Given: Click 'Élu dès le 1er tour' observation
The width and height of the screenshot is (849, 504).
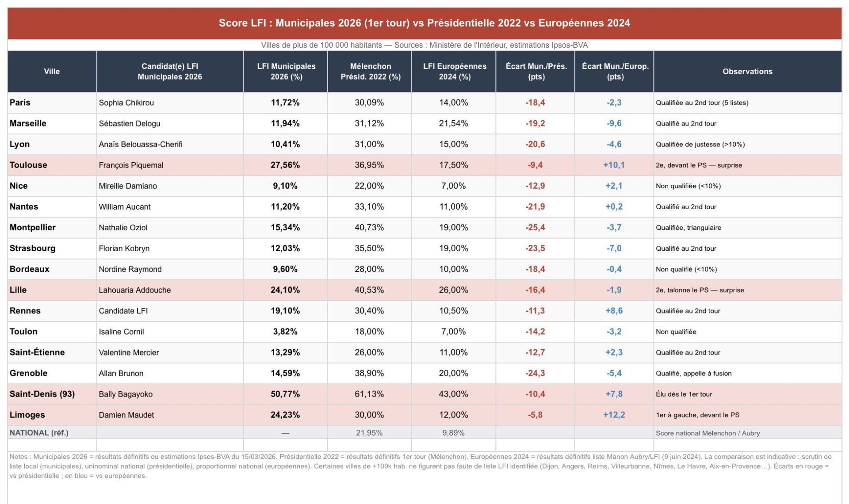Looking at the screenshot, I should click(x=684, y=394).
